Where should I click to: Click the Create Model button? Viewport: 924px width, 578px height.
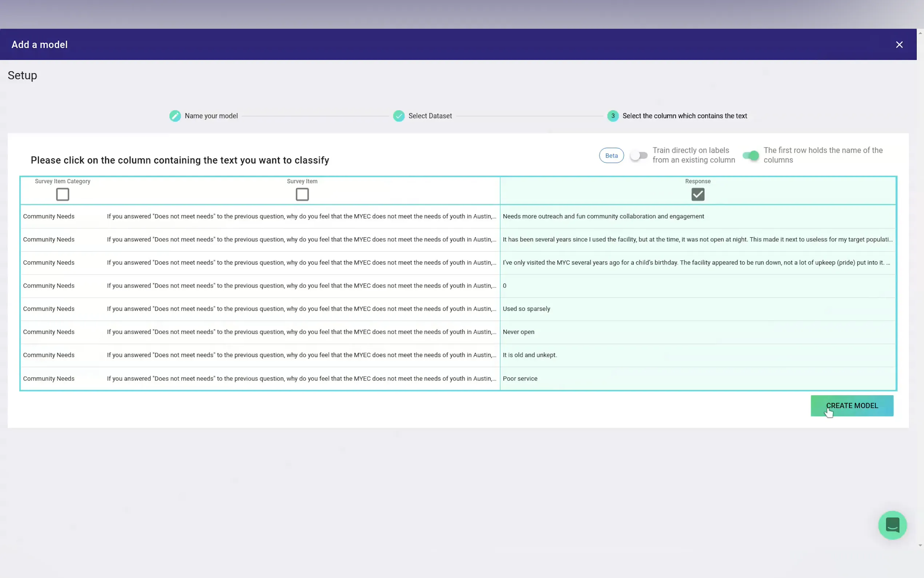[852, 405]
